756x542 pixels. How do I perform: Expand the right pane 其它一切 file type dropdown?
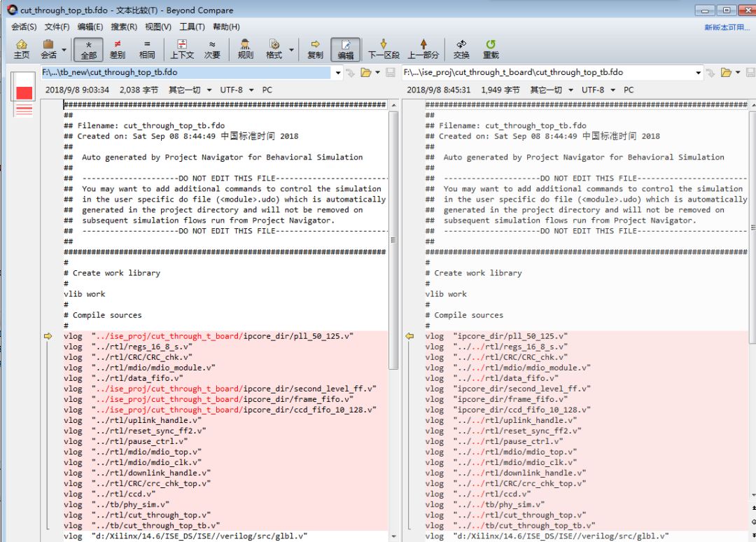pos(571,90)
